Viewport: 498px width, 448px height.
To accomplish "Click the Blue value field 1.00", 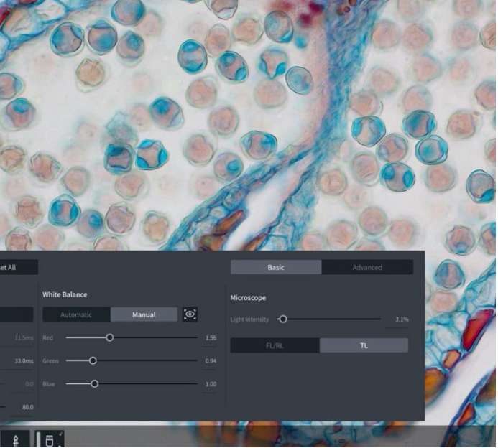I will coord(211,384).
